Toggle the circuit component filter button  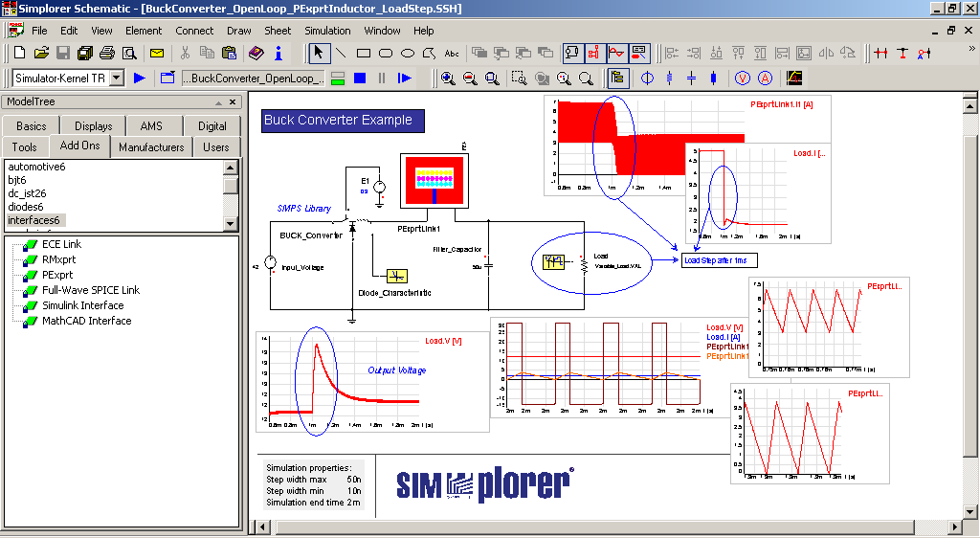click(x=572, y=53)
